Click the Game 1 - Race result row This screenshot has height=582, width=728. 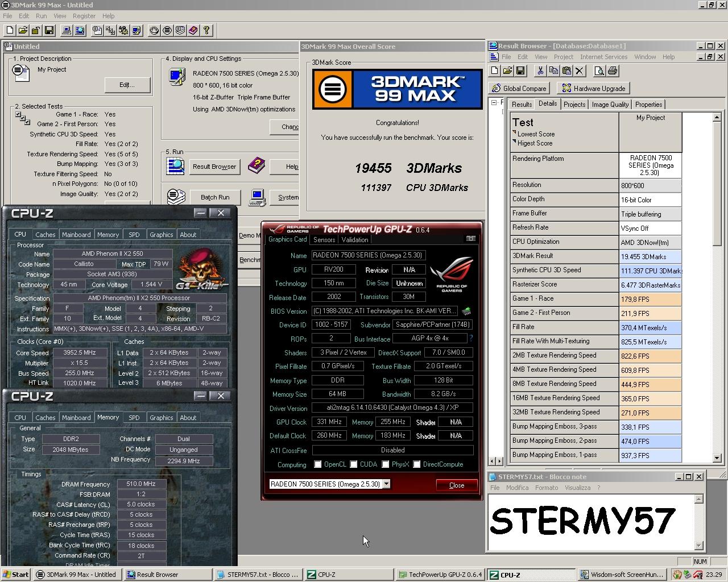click(596, 299)
